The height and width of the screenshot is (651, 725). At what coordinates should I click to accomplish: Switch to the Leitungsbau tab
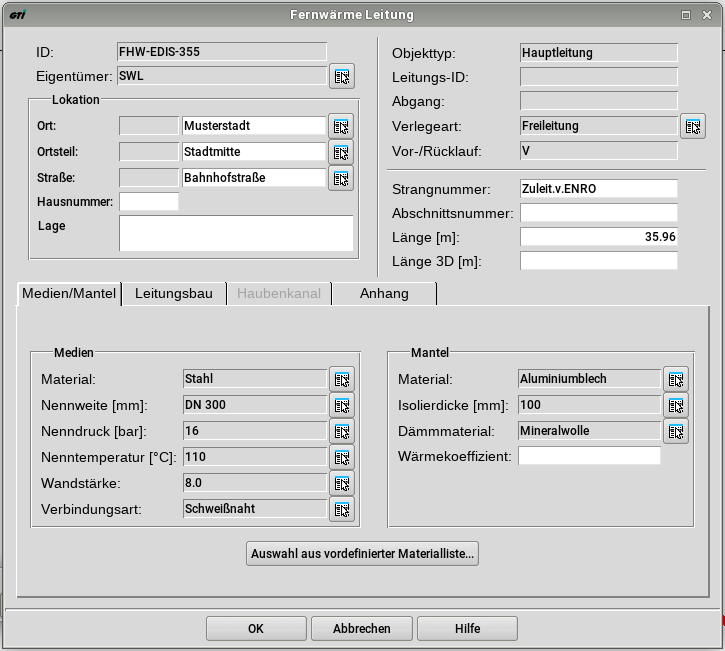click(x=174, y=294)
